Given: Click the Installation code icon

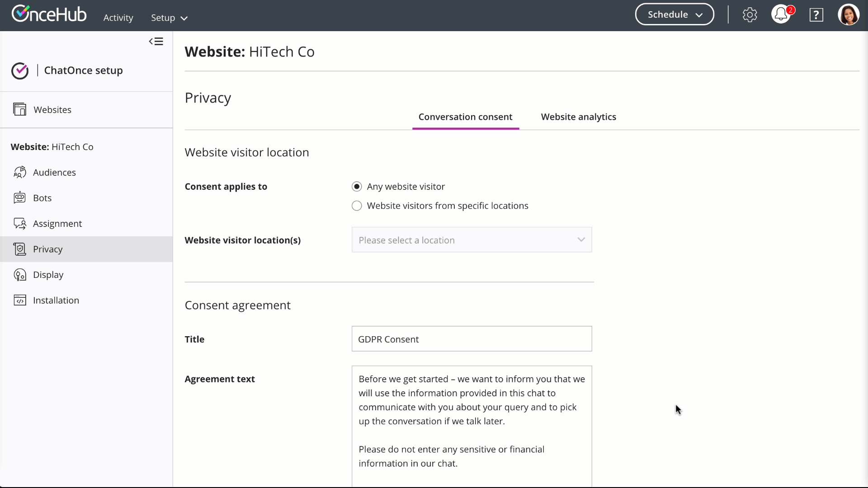Looking at the screenshot, I should point(20,300).
